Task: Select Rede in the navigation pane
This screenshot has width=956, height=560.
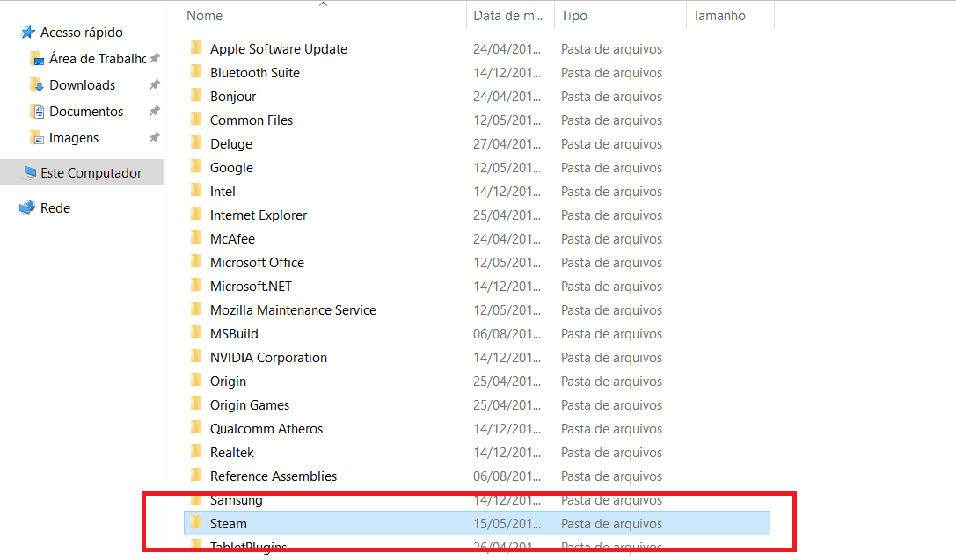Action: [x=55, y=207]
